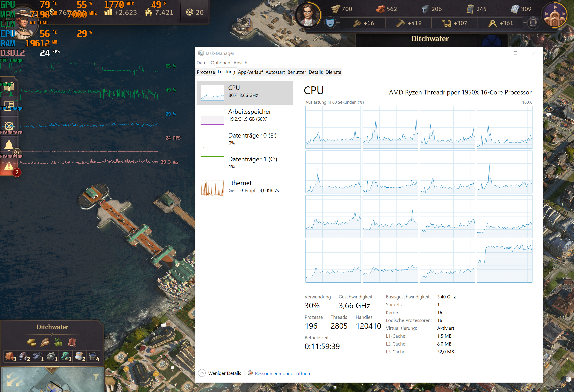
Task: Switch to the Prozesse tab
Action: click(x=206, y=72)
